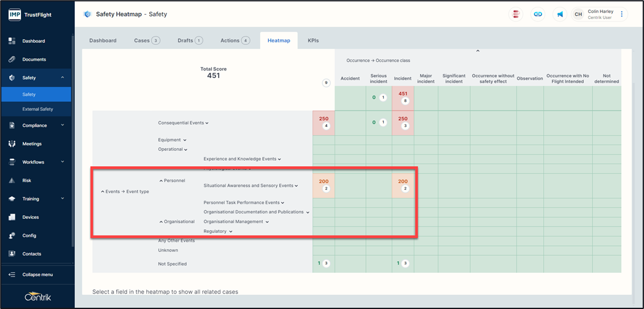Switch to the KPIs tab

[313, 40]
